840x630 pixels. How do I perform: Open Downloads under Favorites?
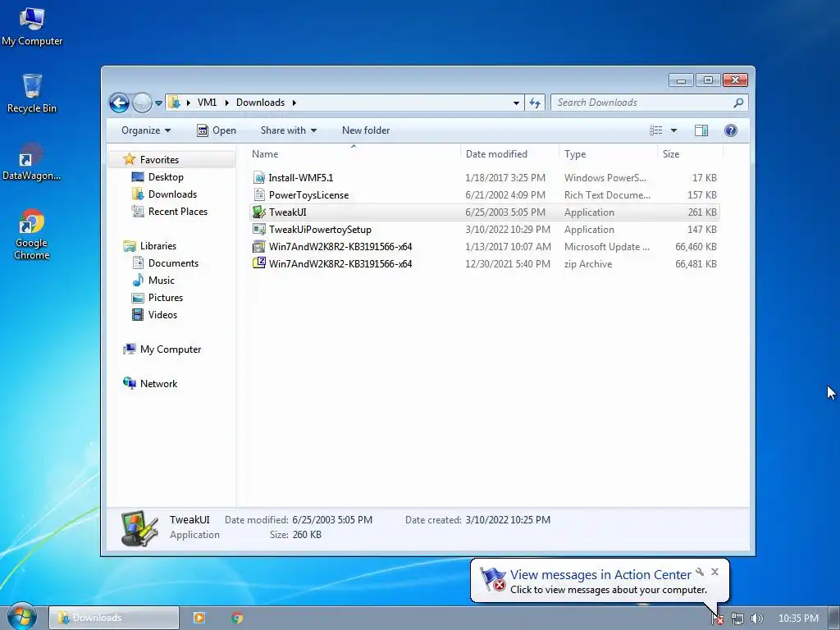pyautogui.click(x=172, y=194)
